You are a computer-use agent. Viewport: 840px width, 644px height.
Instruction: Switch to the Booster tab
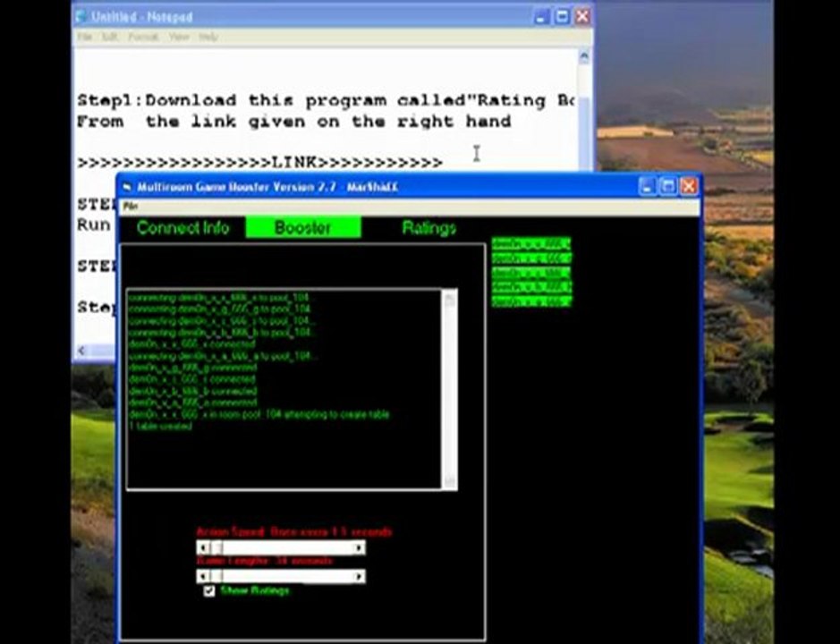click(303, 228)
